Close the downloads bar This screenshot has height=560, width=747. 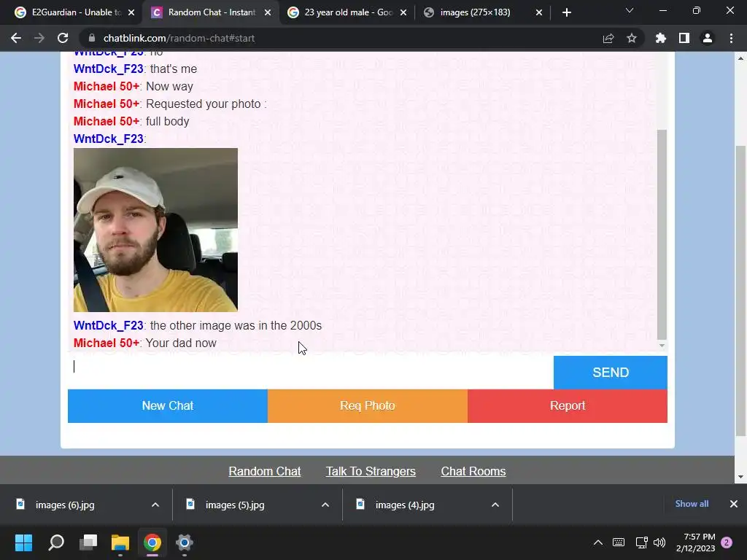tap(734, 504)
